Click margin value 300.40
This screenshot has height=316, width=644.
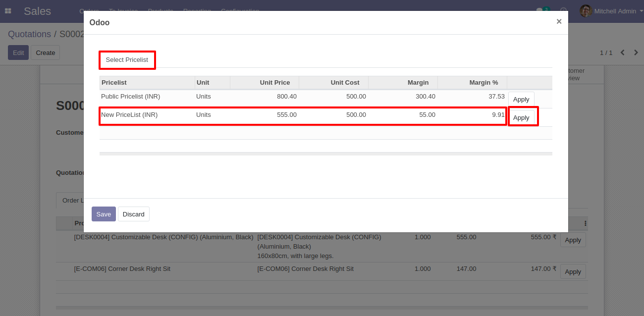tap(426, 97)
